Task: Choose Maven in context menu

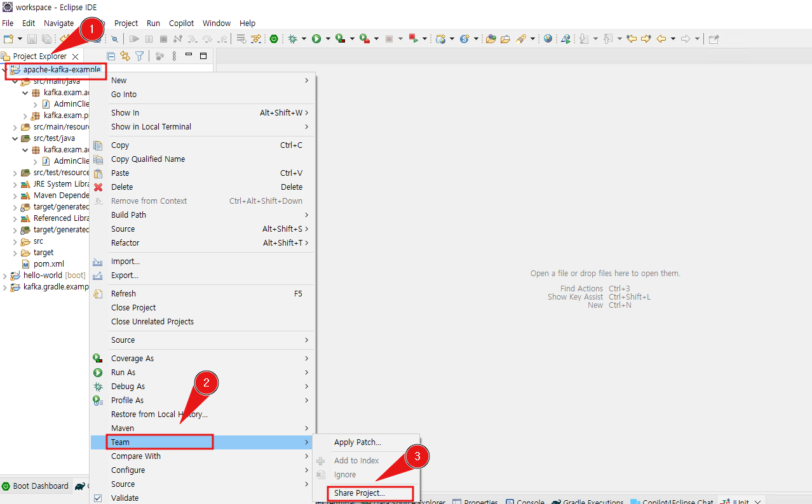Action: [x=202, y=428]
